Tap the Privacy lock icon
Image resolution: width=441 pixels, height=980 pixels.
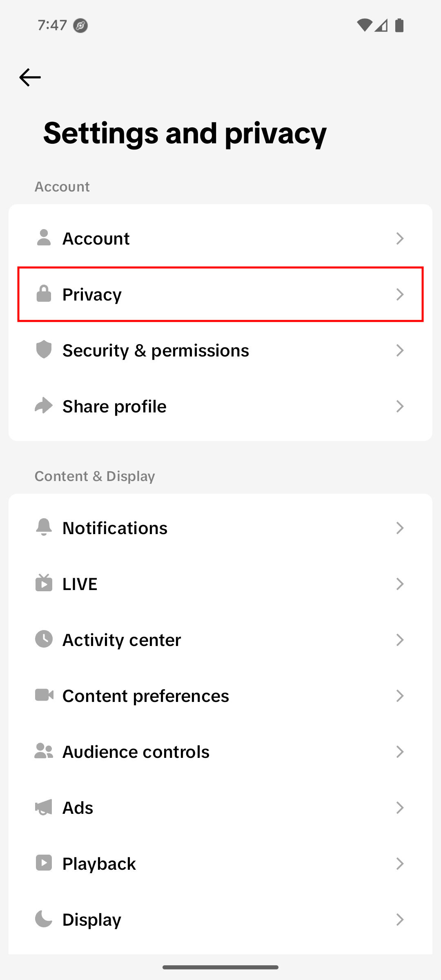pos(44,294)
